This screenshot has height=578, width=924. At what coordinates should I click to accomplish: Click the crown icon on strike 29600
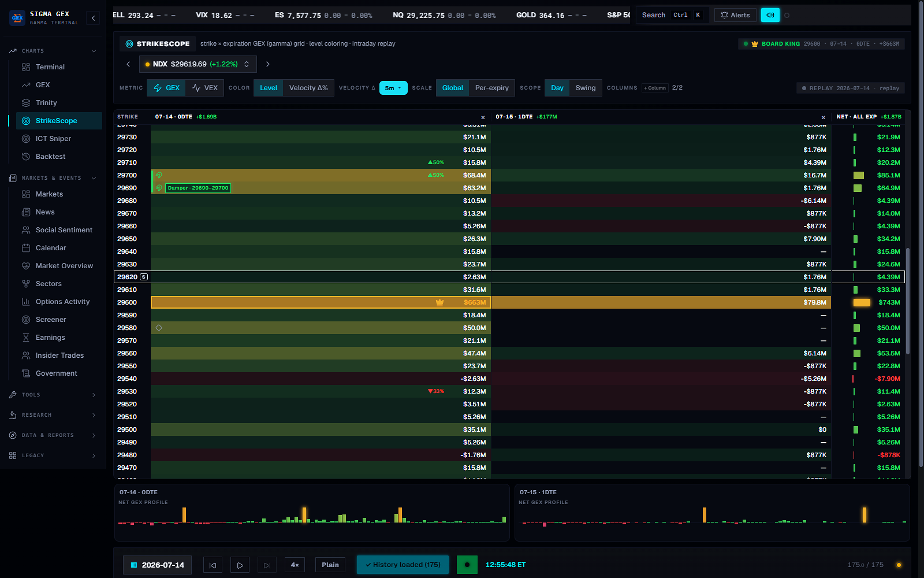[x=439, y=302]
